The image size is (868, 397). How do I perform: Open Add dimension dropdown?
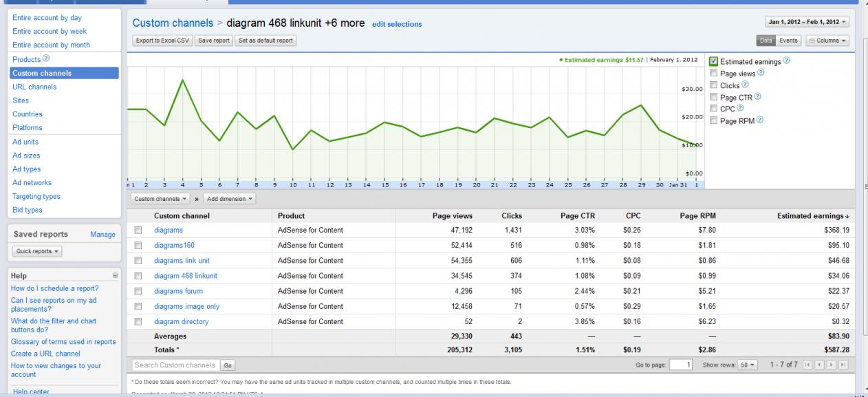(230, 199)
